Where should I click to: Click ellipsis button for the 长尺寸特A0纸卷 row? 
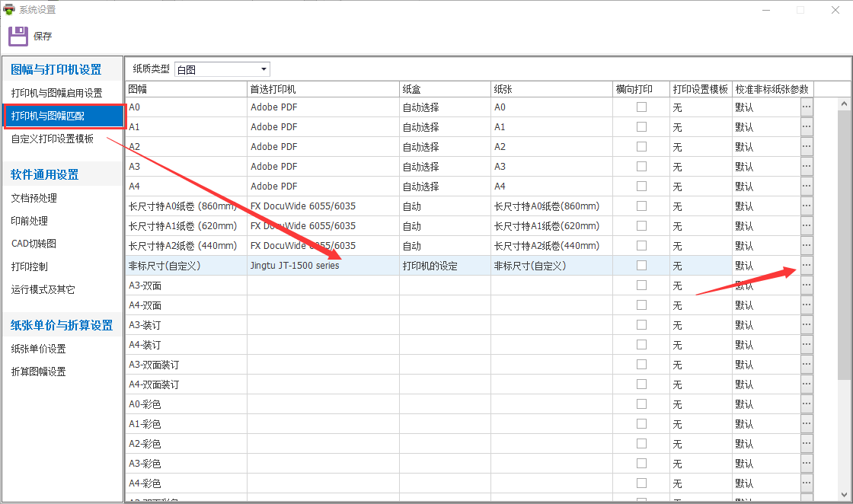(807, 206)
